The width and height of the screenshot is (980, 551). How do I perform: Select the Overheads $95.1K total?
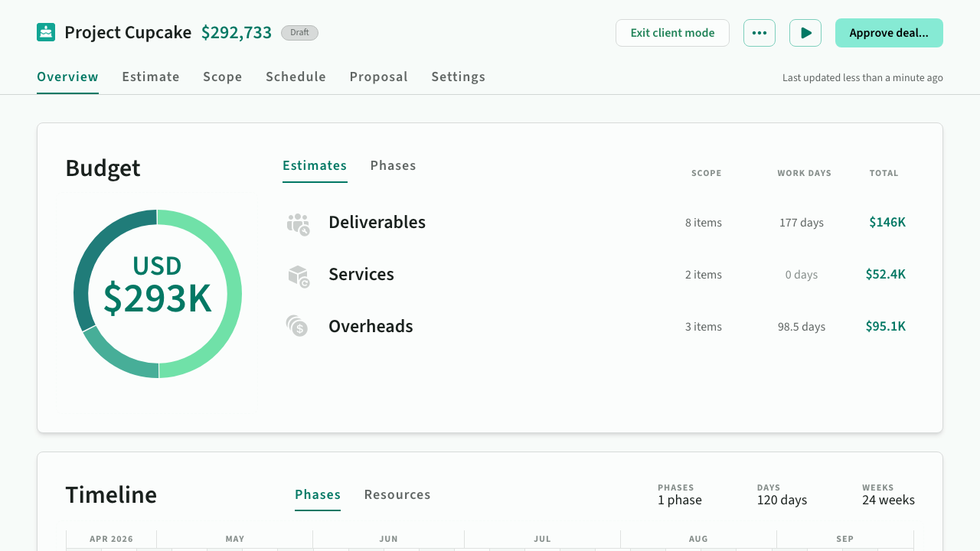click(885, 327)
